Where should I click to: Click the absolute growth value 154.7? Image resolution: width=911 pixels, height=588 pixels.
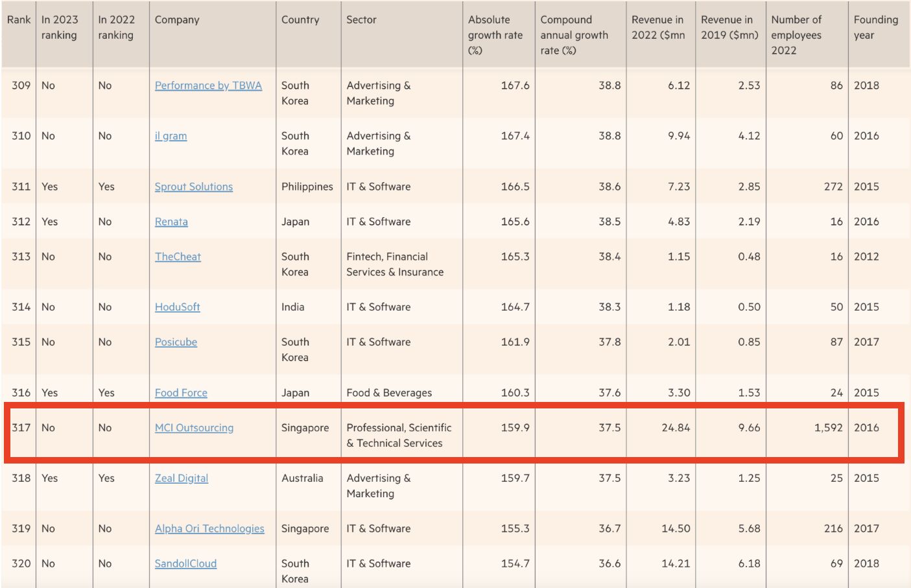coord(515,564)
